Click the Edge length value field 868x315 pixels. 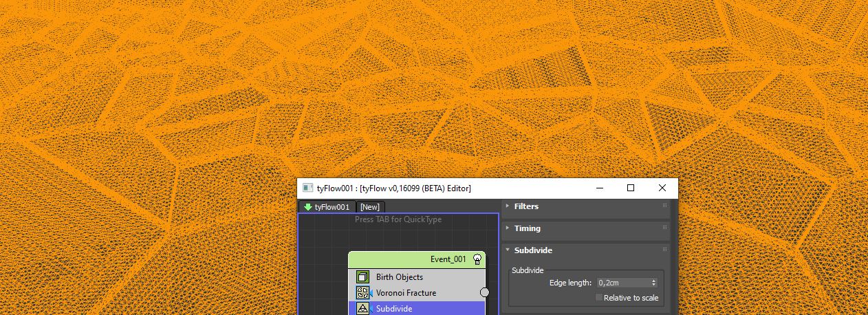point(622,283)
